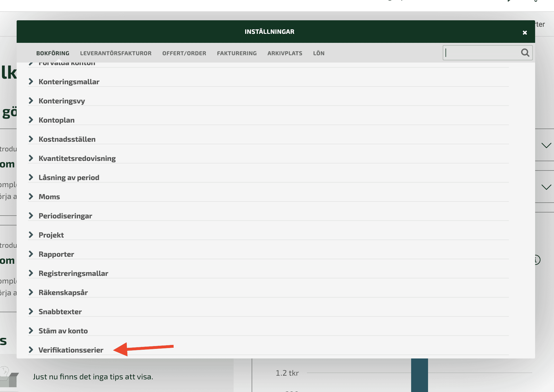Open the Konteringsvy settings label
Screen dimensions: 554x392
pos(62,101)
